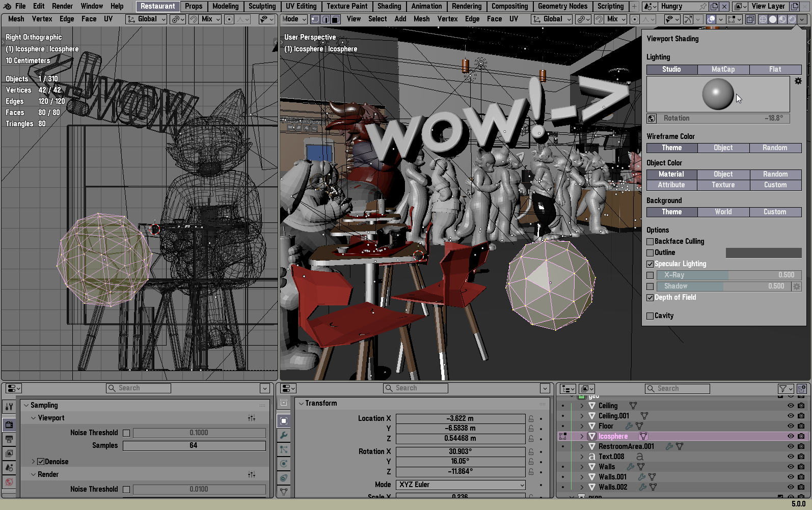Select MatCap lighting

(723, 69)
